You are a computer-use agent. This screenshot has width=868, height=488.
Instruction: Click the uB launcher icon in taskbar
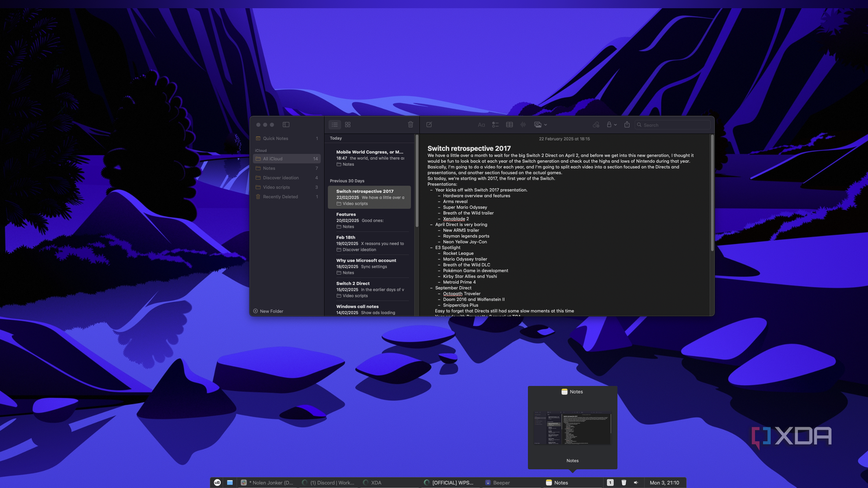pos(218,482)
